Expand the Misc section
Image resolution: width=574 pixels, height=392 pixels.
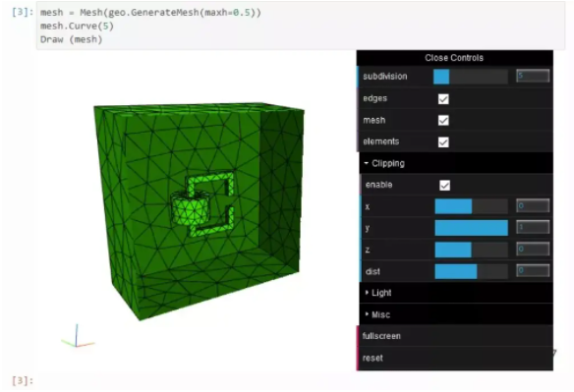[x=456, y=314]
